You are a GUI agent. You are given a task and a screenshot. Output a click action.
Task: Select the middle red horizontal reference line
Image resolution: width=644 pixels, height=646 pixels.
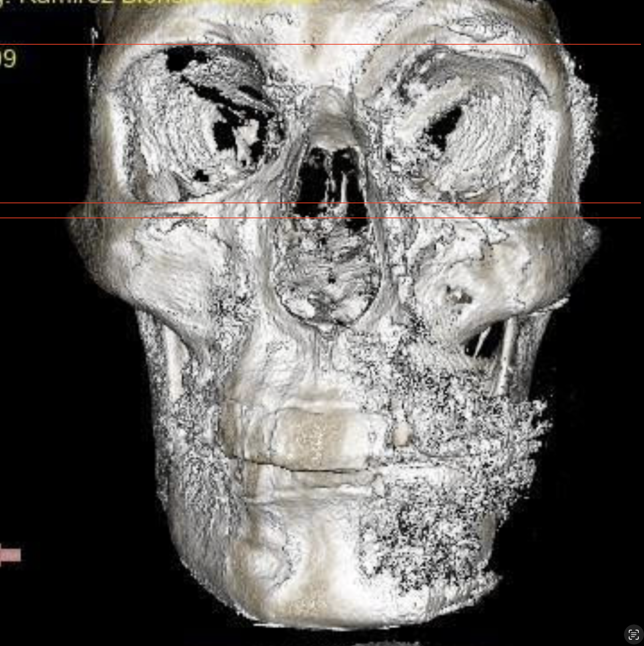click(x=320, y=203)
